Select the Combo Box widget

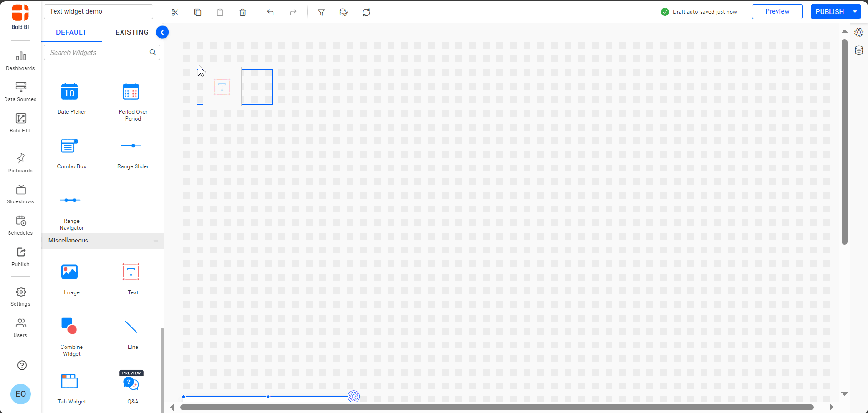click(70, 146)
